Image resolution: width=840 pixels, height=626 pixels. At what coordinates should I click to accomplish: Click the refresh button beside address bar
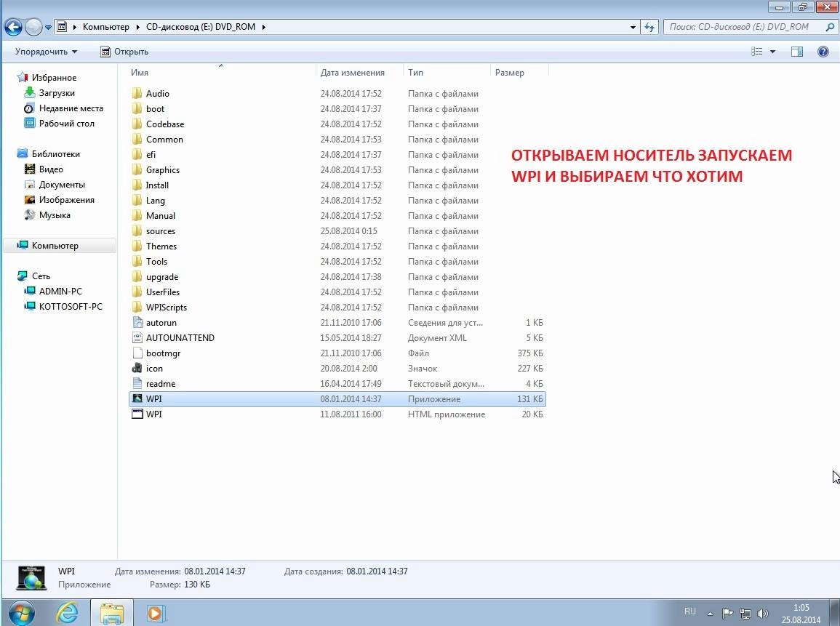(649, 27)
